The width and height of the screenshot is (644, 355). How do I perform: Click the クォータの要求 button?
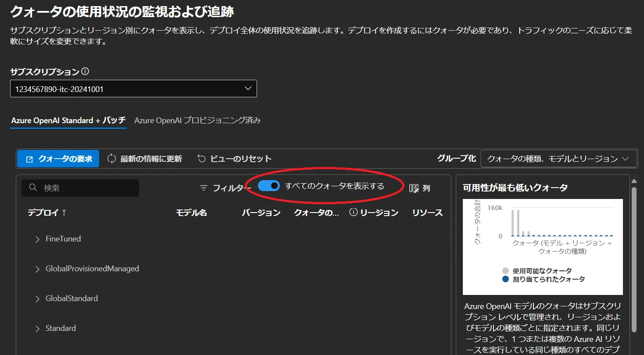pos(58,159)
